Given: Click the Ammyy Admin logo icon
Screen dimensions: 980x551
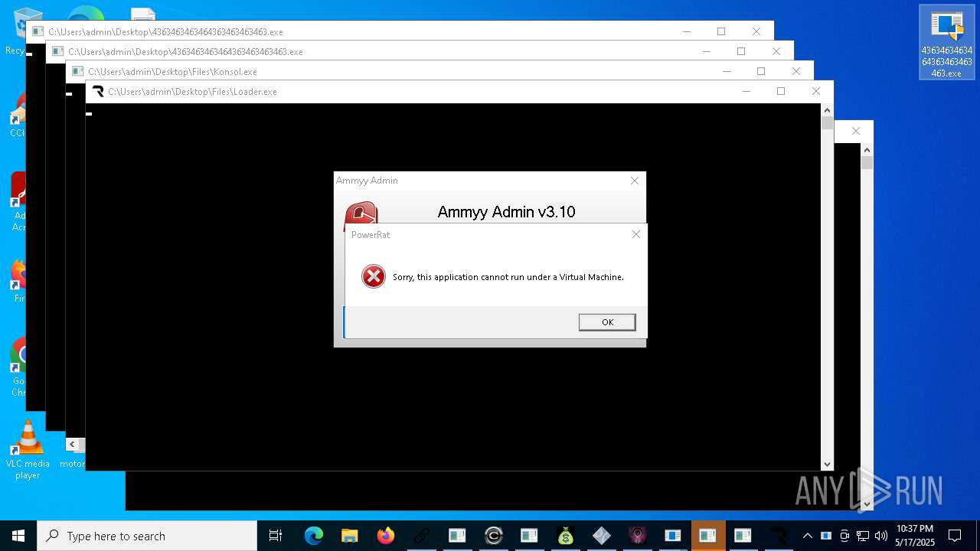Looking at the screenshot, I should (x=361, y=213).
